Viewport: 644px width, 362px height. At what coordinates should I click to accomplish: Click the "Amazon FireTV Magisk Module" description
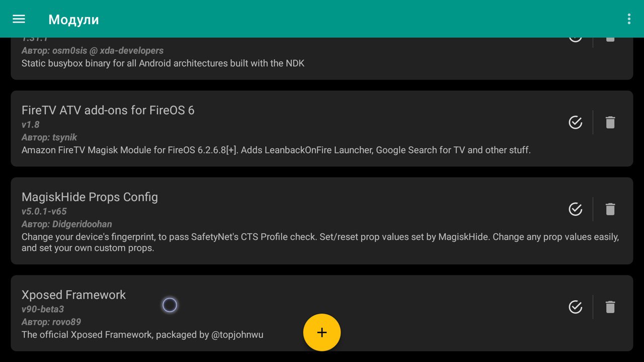tap(276, 150)
